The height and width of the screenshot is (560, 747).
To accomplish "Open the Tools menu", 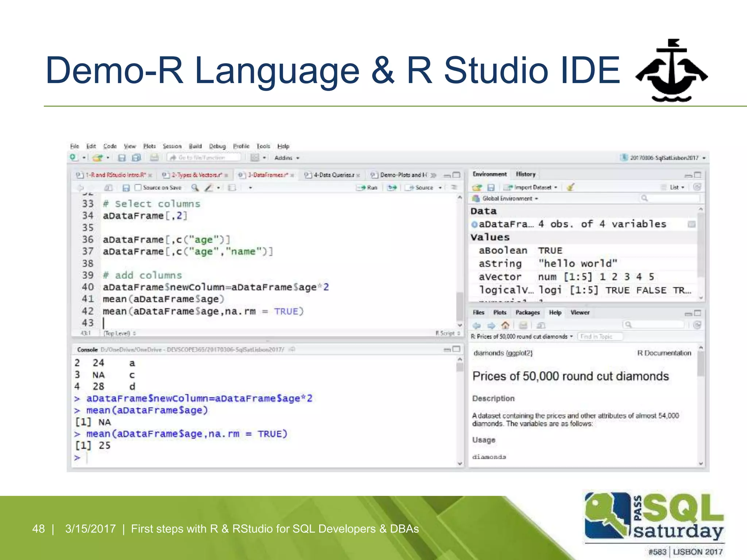I will click(x=263, y=146).
